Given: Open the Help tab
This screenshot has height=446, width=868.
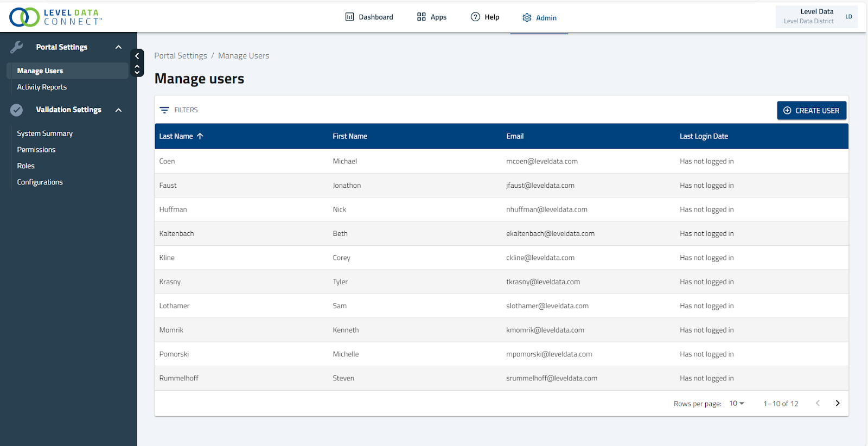Looking at the screenshot, I should [485, 17].
